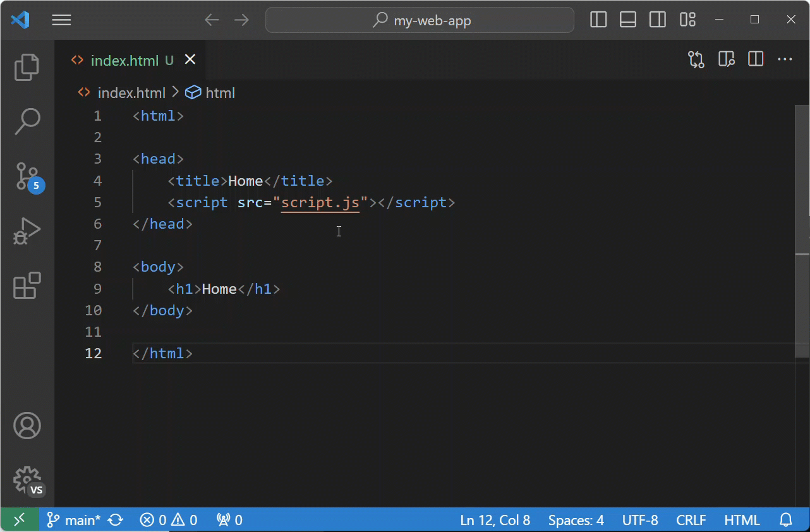Screen dimensions: 810x532
Task: Open the html breadcrumb dropdown
Action: [x=221, y=92]
